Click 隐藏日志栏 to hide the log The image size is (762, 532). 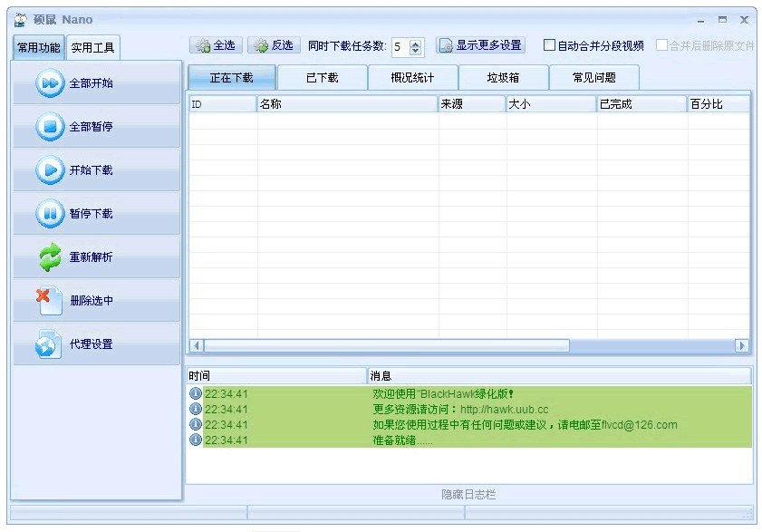(468, 495)
